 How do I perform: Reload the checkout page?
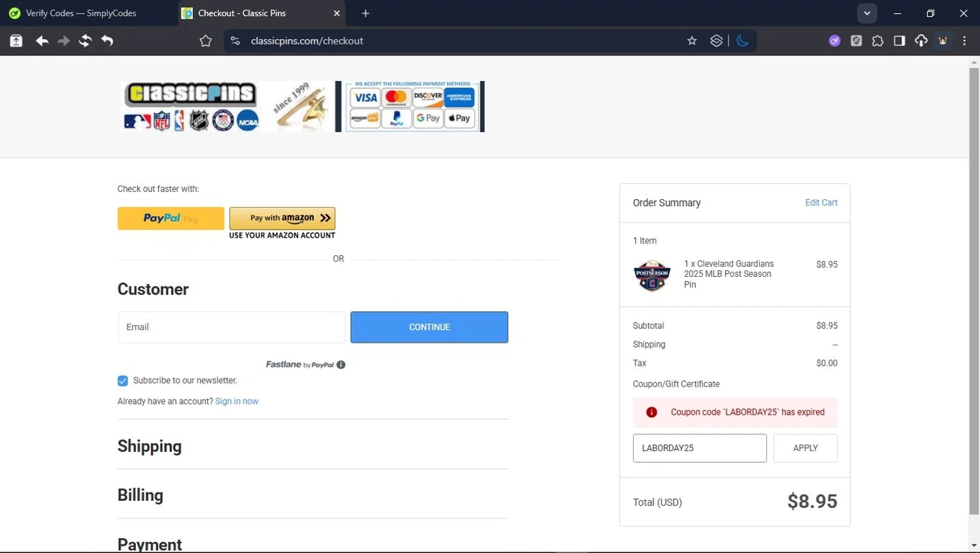pos(86,40)
